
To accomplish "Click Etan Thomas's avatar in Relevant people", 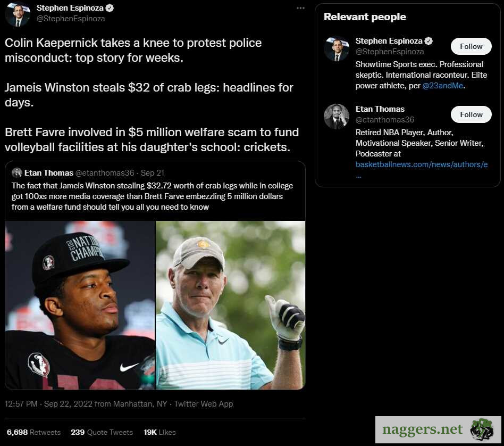I will [x=336, y=116].
